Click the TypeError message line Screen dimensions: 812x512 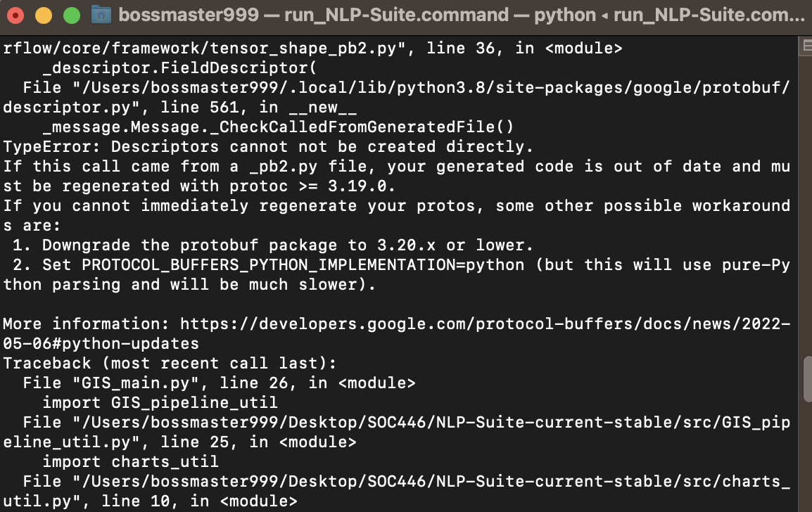pyautogui.click(x=267, y=146)
